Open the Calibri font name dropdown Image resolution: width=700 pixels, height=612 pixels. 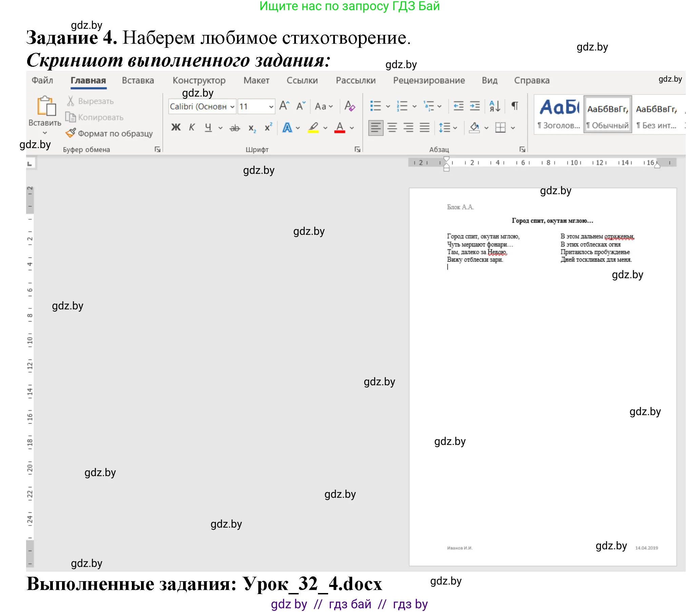[x=232, y=107]
